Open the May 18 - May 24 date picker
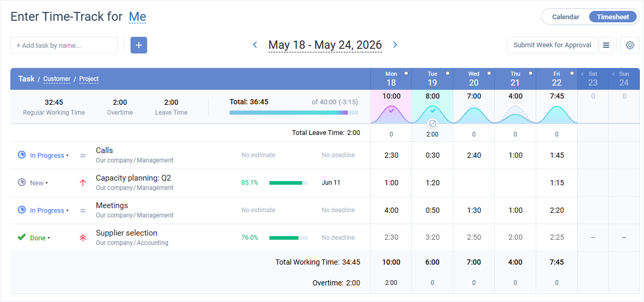 click(x=325, y=45)
